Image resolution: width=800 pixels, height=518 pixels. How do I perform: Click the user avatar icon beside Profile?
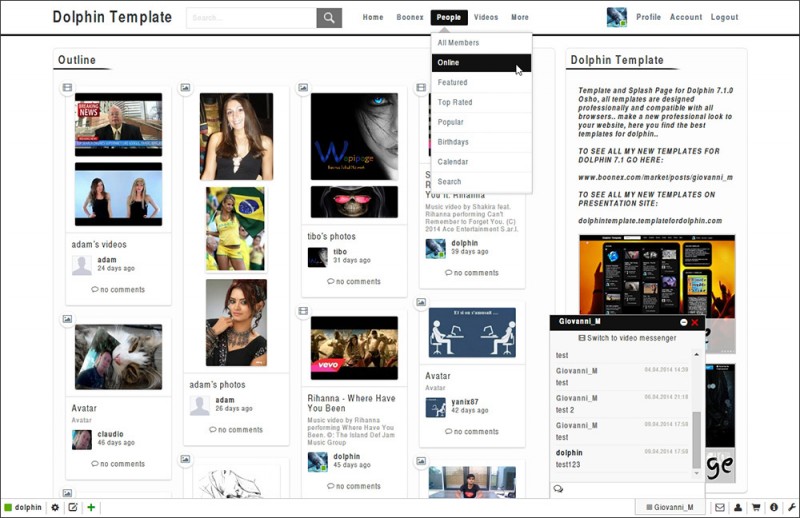pyautogui.click(x=616, y=17)
